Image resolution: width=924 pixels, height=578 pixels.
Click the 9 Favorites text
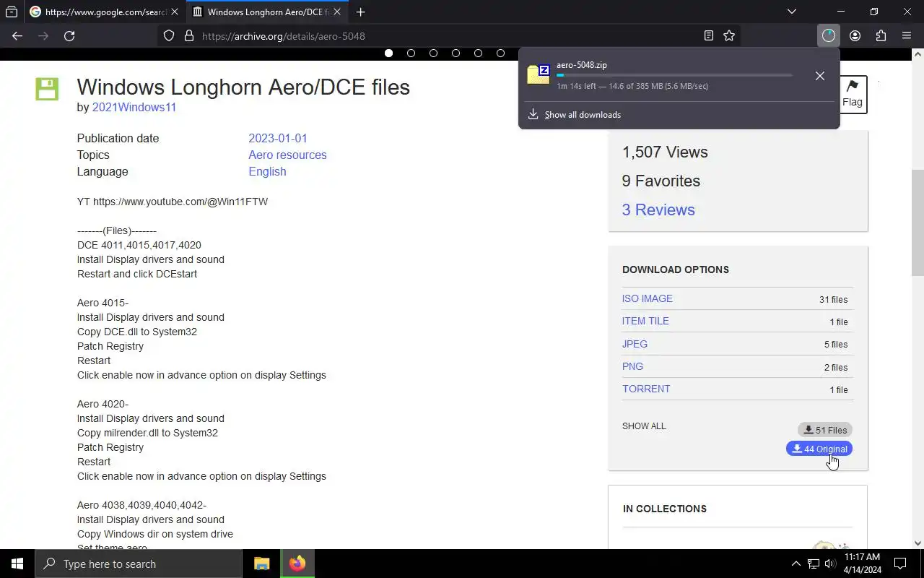(x=661, y=181)
